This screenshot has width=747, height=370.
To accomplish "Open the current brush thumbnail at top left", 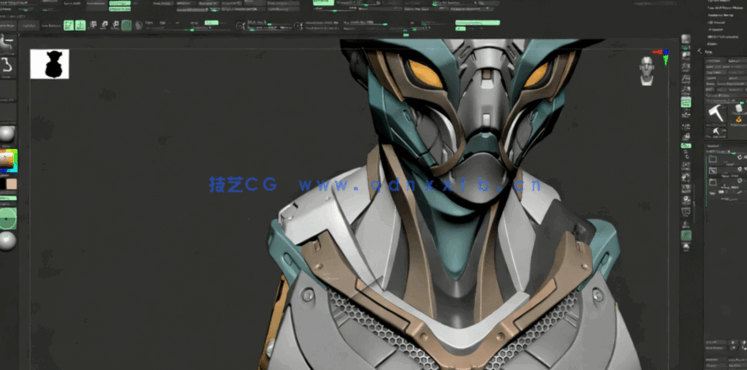I will click(x=8, y=44).
